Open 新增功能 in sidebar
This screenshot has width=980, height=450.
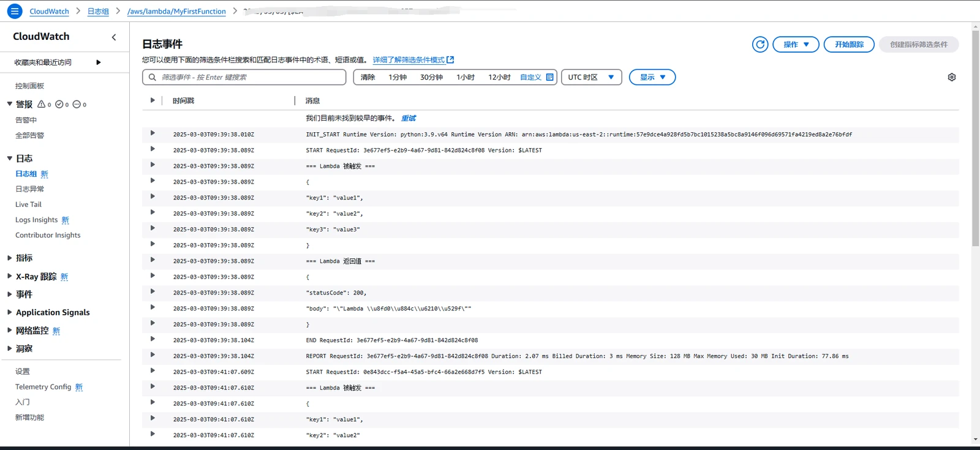[29, 418]
